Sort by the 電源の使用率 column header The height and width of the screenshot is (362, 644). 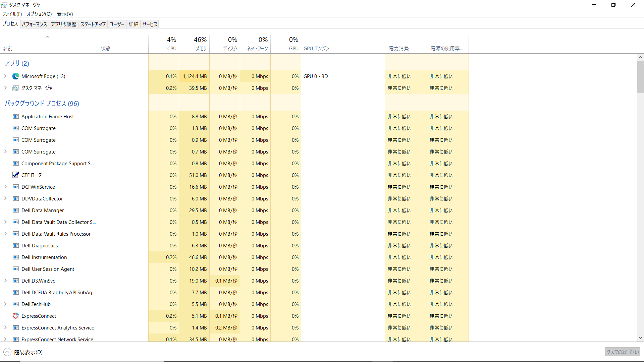coord(448,44)
